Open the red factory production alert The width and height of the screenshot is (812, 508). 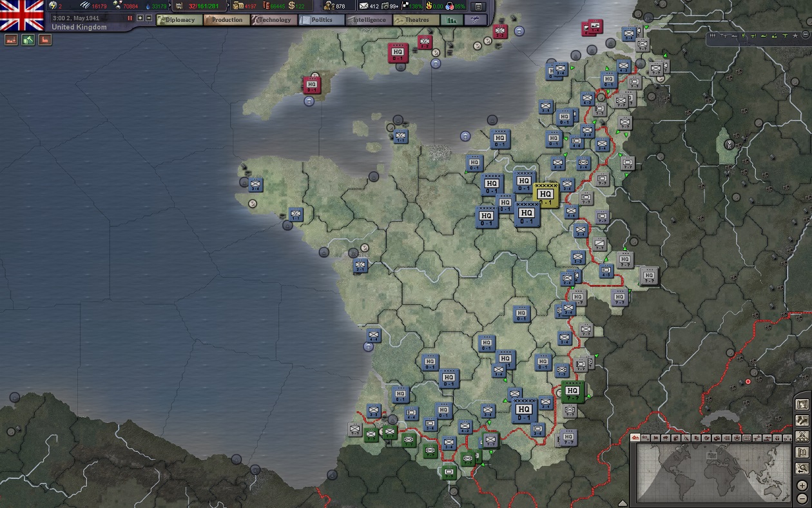(x=45, y=40)
